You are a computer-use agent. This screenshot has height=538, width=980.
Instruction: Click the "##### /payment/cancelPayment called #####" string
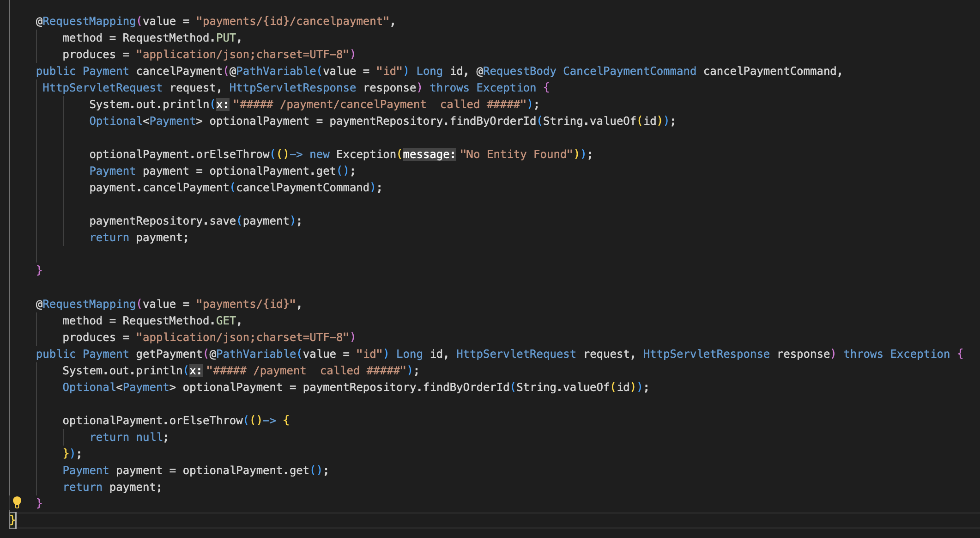click(380, 104)
